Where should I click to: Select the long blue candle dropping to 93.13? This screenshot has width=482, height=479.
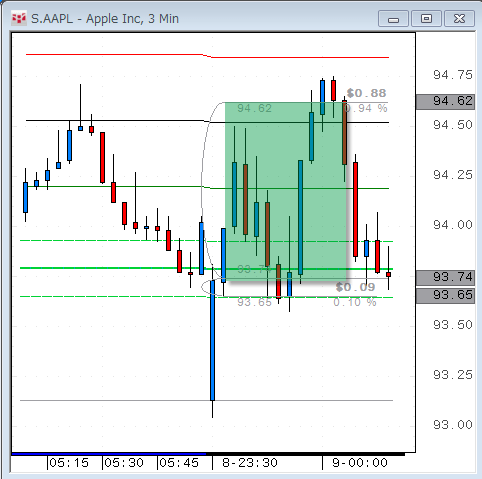pyautogui.click(x=212, y=340)
